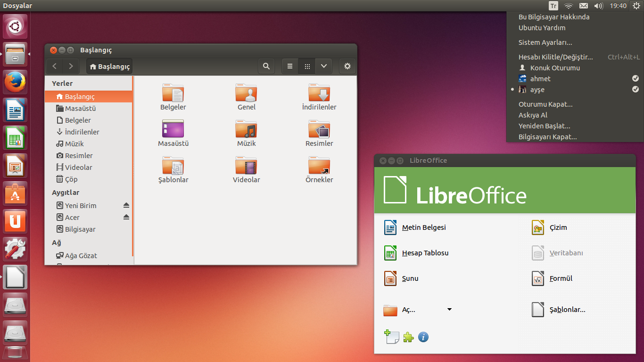Eject the Acer volume
The width and height of the screenshot is (644, 362).
(x=126, y=217)
